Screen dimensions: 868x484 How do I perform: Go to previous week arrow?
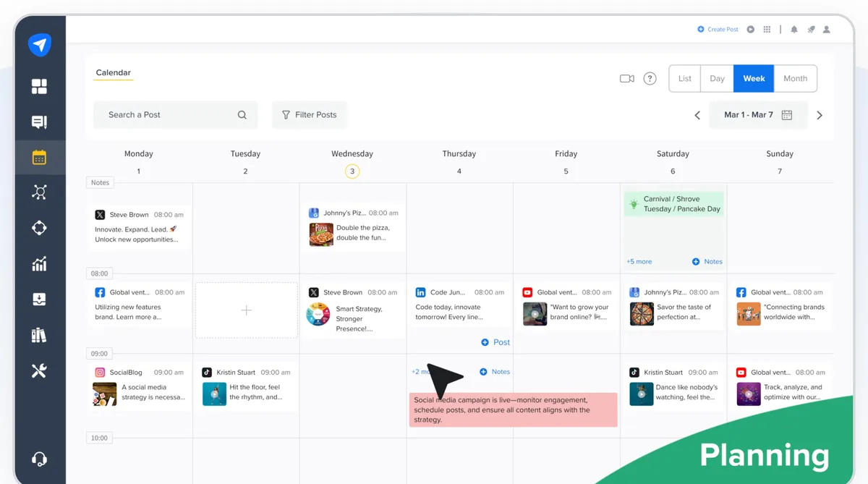pyautogui.click(x=697, y=115)
